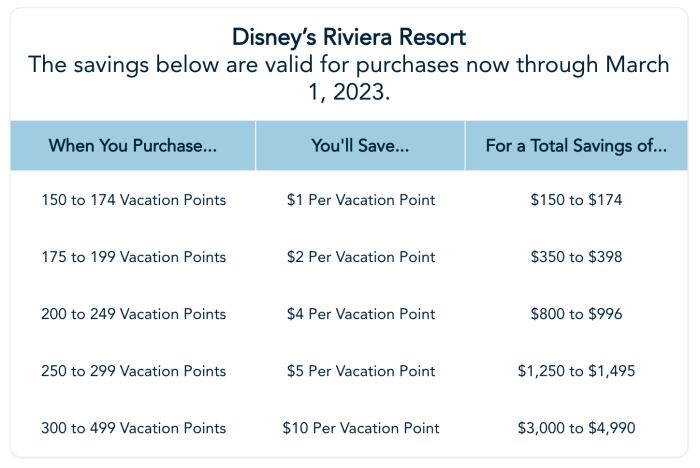Click the "$800 to $996" total savings

point(576,314)
